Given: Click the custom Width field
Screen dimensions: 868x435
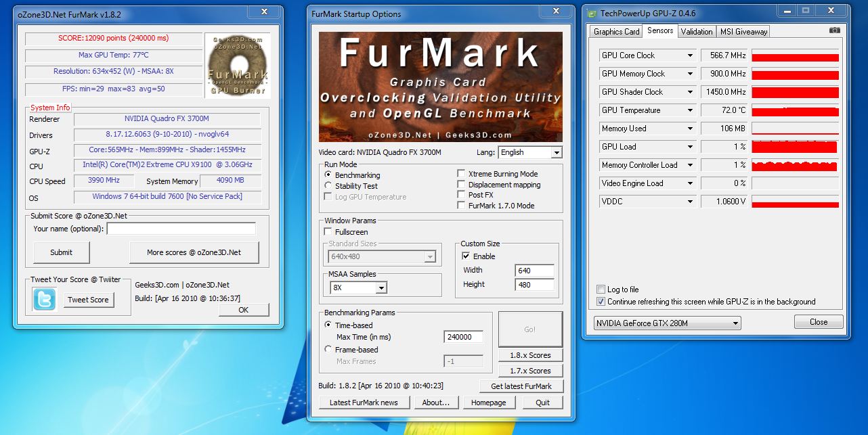Looking at the screenshot, I should (534, 271).
